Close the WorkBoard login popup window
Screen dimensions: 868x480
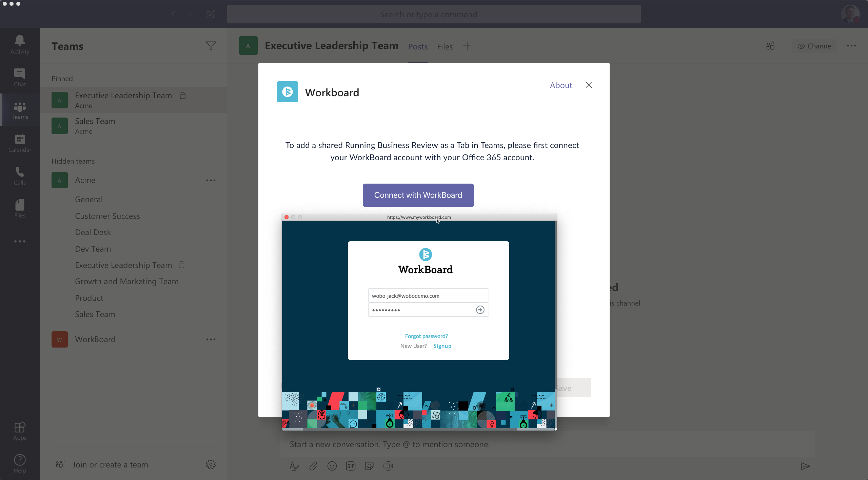point(287,217)
